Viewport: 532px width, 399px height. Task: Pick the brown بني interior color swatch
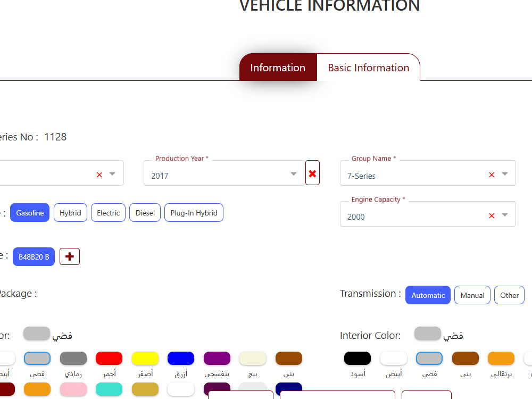pos(465,358)
